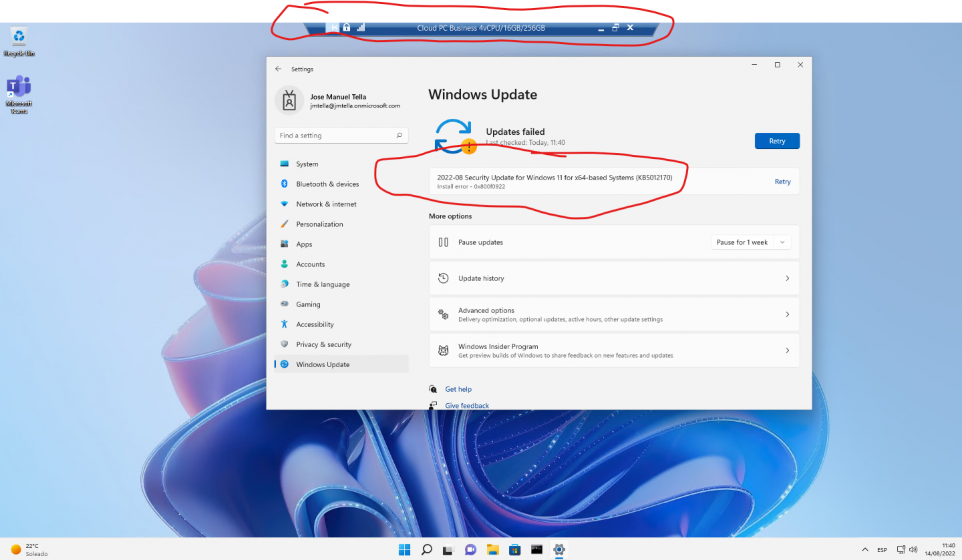962x560 pixels.
Task: Open the Microsoft Teams desktop shortcut
Action: click(19, 95)
